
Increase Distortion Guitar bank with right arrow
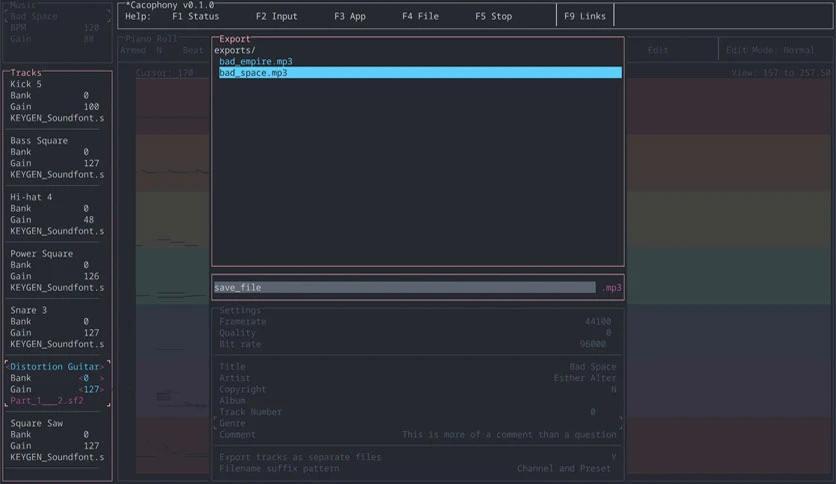(x=101, y=378)
